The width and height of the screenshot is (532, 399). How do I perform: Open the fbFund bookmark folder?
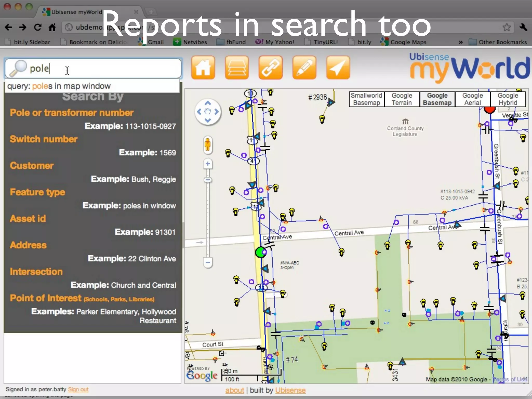(x=231, y=42)
